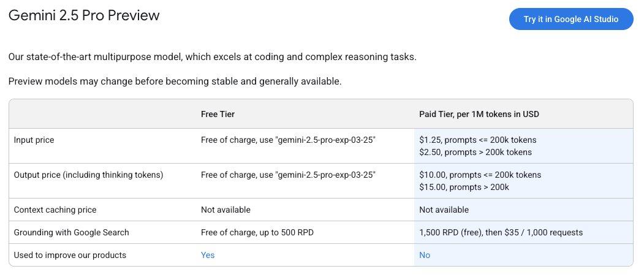Click the Input price row label
The height and width of the screenshot is (277, 644).
[34, 140]
